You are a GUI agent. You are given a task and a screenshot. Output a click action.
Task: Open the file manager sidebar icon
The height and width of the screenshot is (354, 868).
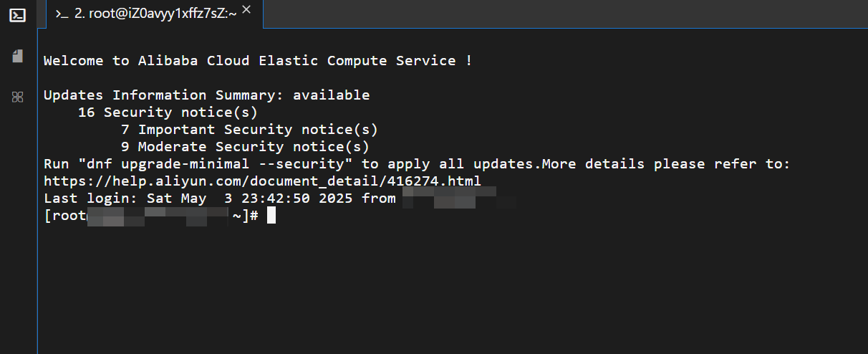(x=18, y=56)
